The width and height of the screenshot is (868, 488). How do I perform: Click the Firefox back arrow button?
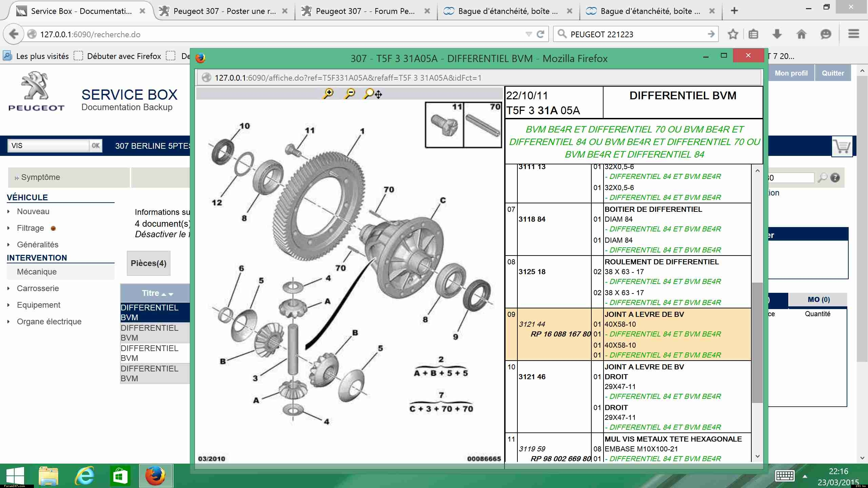click(14, 34)
